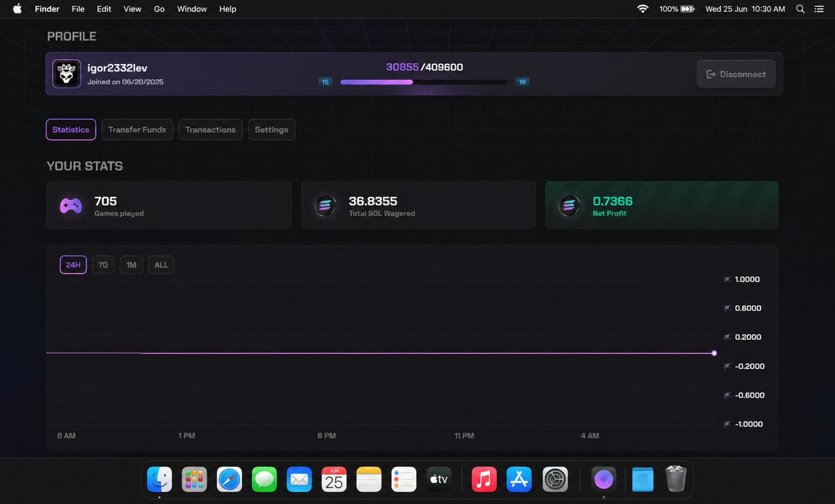Click the skull profile avatar icon

point(66,74)
